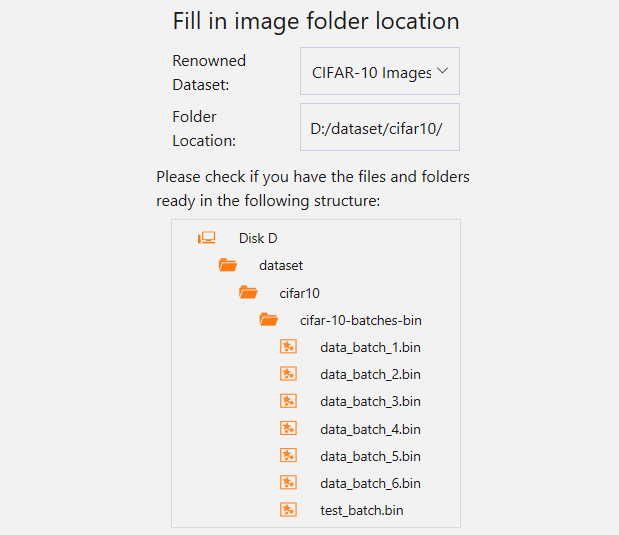The image size is (619, 535).
Task: Select the test_batch.bin label
Action: pyautogui.click(x=362, y=510)
